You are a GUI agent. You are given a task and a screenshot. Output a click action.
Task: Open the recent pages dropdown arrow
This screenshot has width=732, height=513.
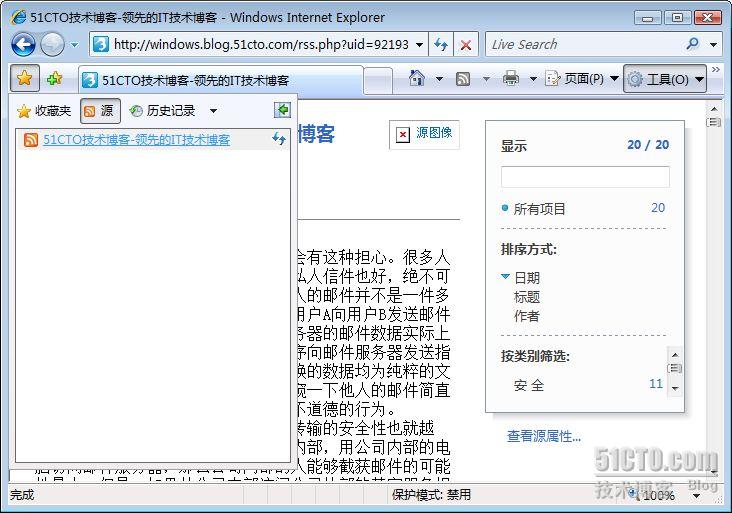coord(75,45)
